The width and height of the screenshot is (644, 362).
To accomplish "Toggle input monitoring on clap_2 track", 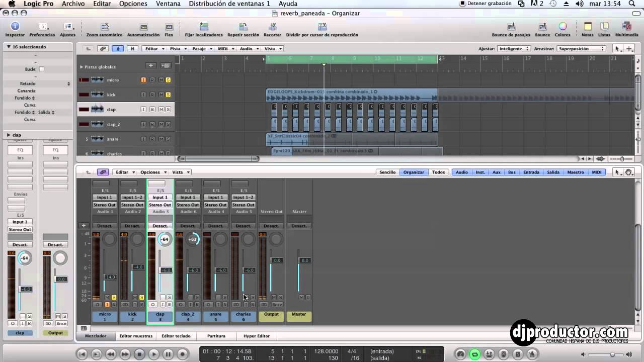I will [x=143, y=124].
